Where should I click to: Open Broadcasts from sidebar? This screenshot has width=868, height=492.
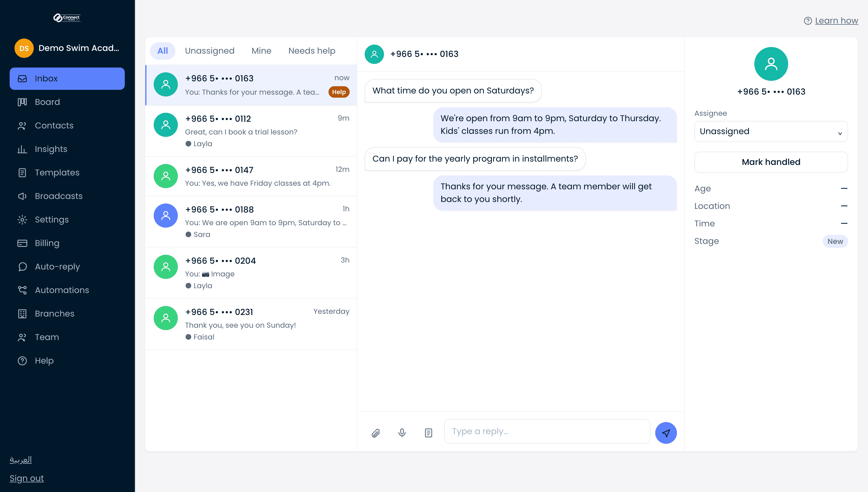click(67, 196)
